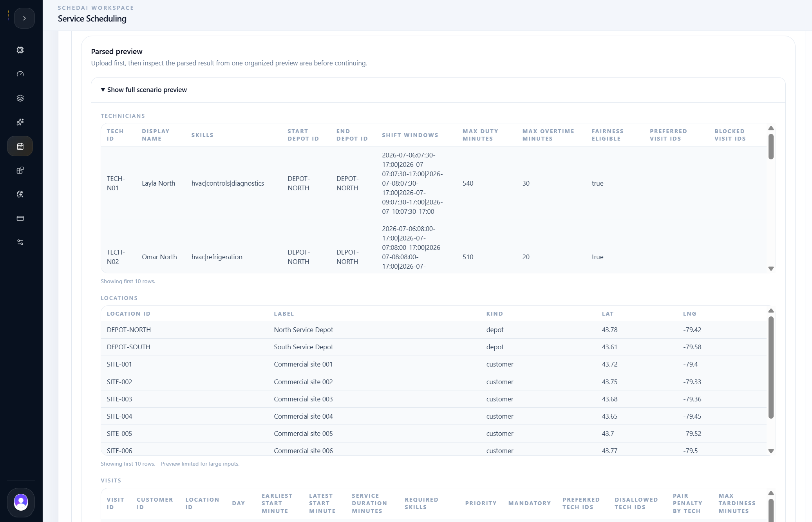This screenshot has height=522, width=812.
Task: Select the TECH-N01 cell
Action: pyautogui.click(x=116, y=183)
